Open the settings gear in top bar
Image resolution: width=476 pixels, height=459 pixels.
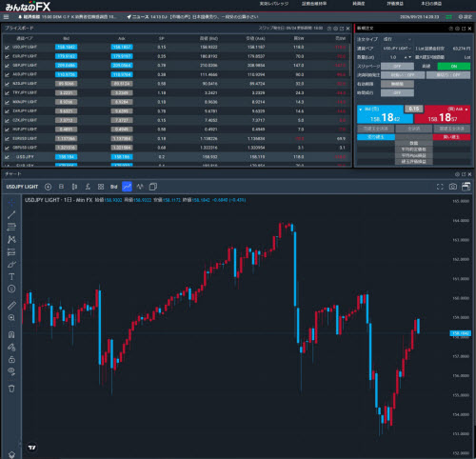[465, 17]
